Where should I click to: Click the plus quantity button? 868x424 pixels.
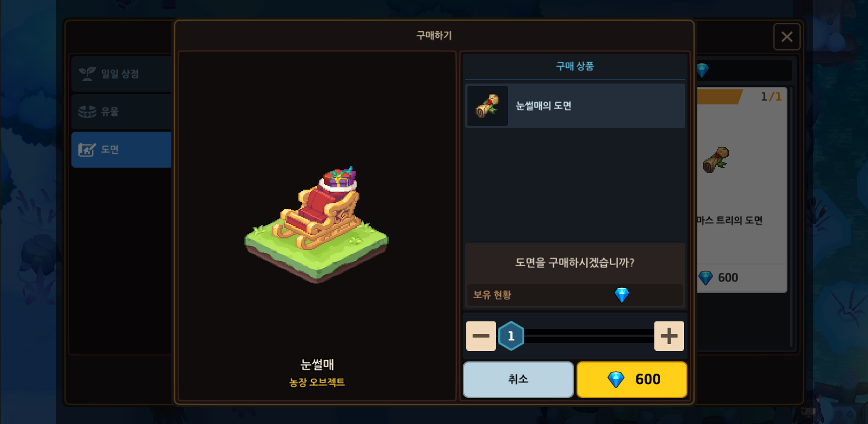(x=669, y=336)
